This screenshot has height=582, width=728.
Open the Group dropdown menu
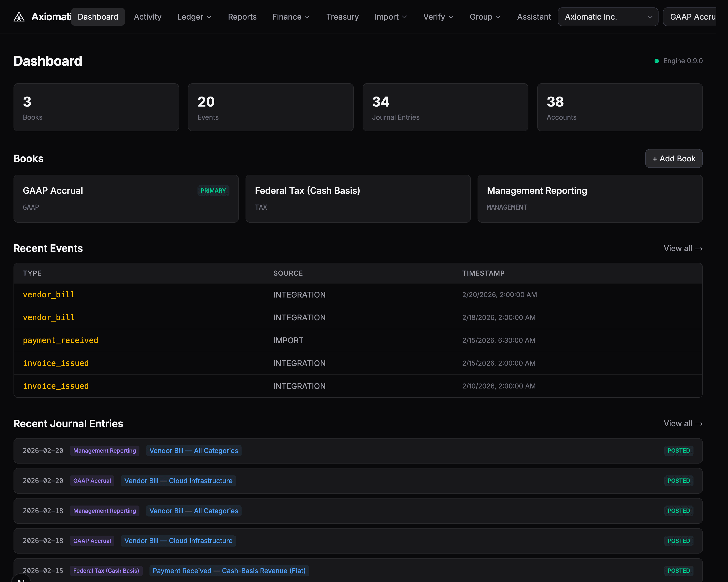[x=485, y=17]
